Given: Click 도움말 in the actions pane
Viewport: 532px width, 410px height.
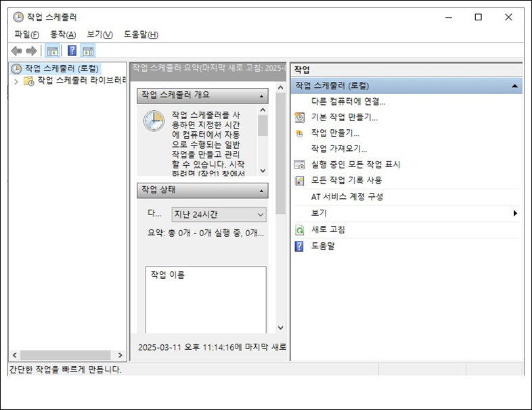Looking at the screenshot, I should click(323, 246).
